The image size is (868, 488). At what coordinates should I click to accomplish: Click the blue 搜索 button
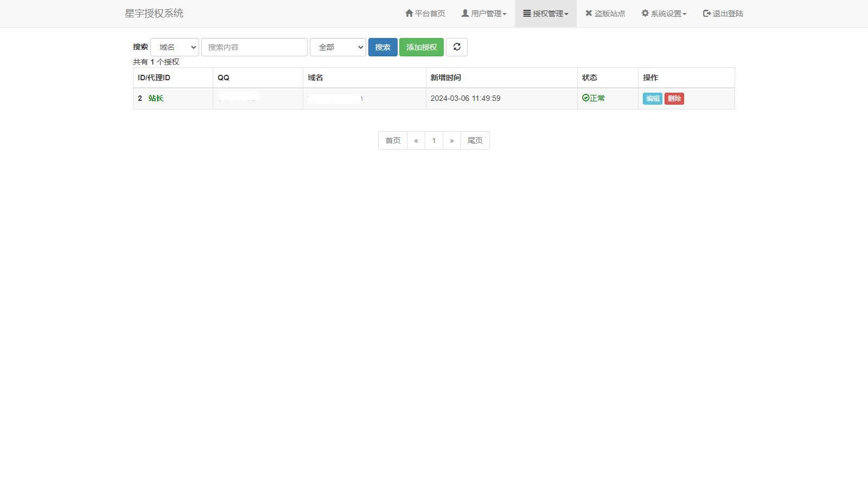pyautogui.click(x=383, y=47)
